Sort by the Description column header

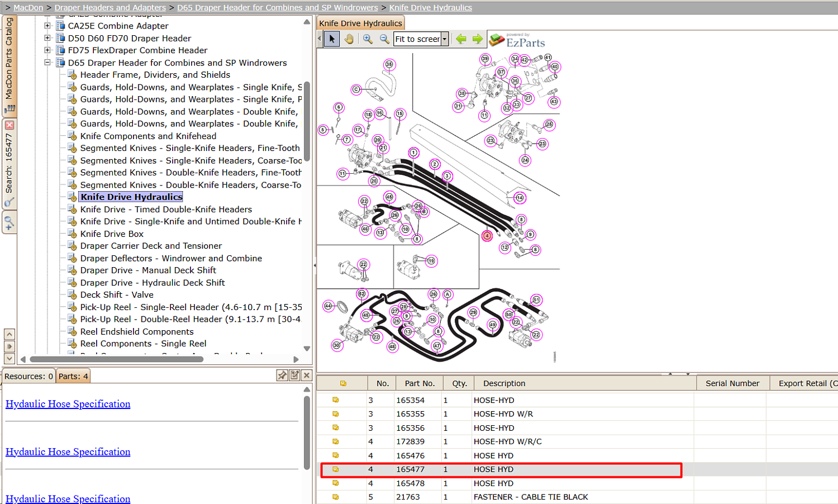point(585,383)
